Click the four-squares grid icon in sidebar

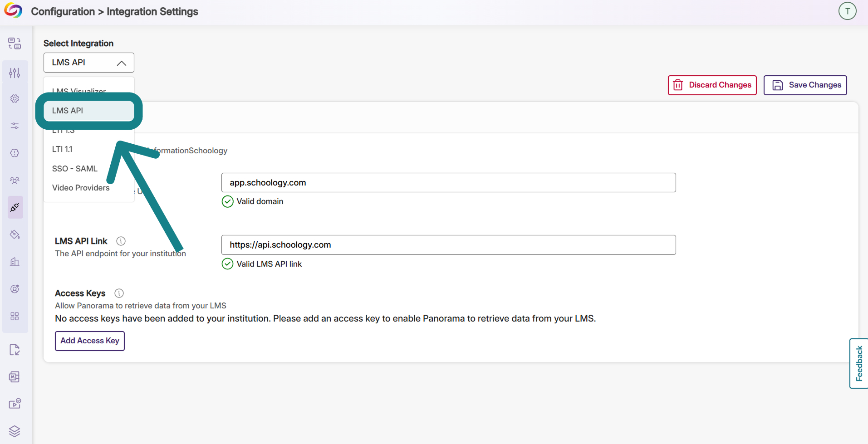point(15,316)
